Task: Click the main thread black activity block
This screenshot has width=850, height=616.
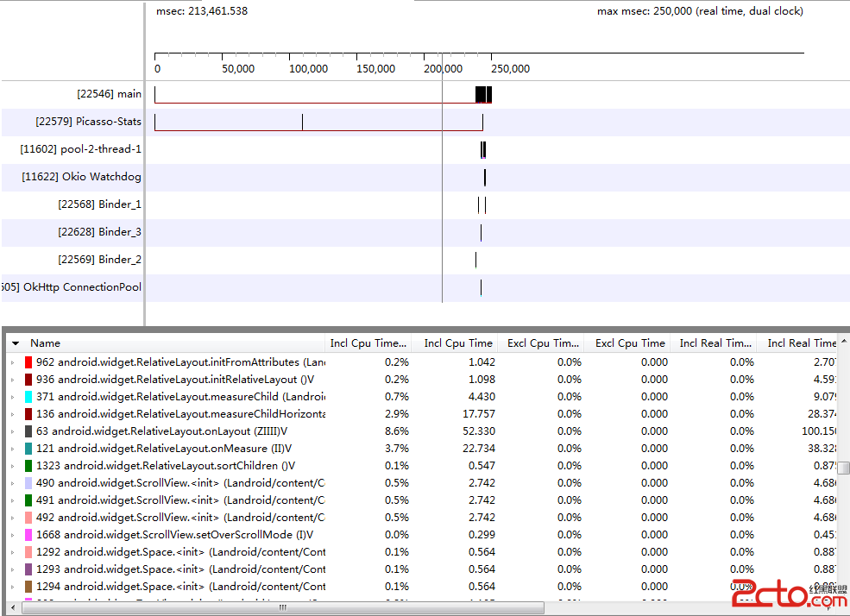Action: point(483,94)
